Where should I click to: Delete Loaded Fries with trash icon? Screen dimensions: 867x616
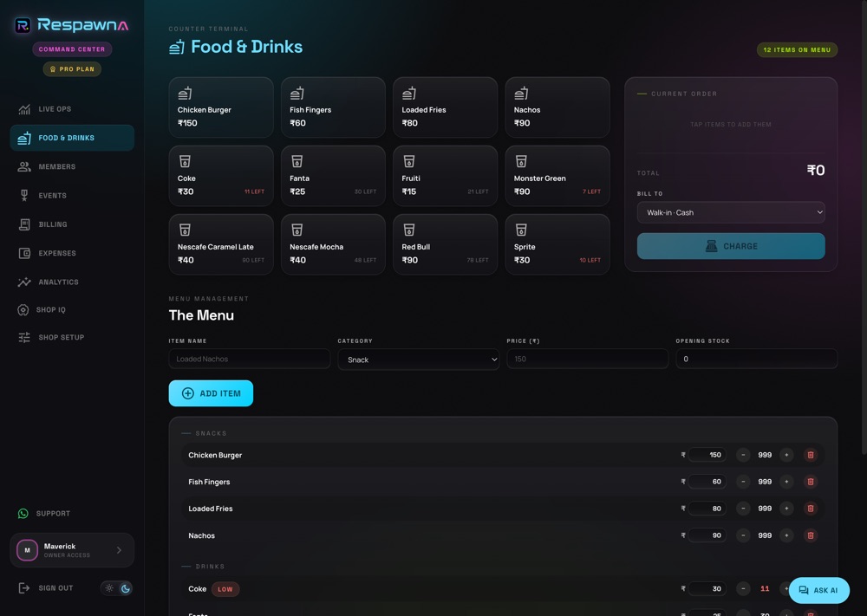(x=811, y=509)
